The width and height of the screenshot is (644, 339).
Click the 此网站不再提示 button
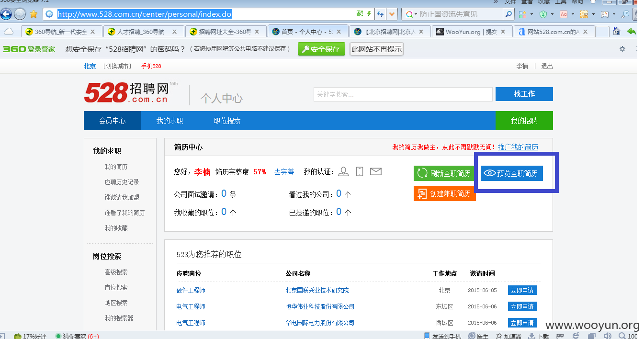click(x=376, y=49)
